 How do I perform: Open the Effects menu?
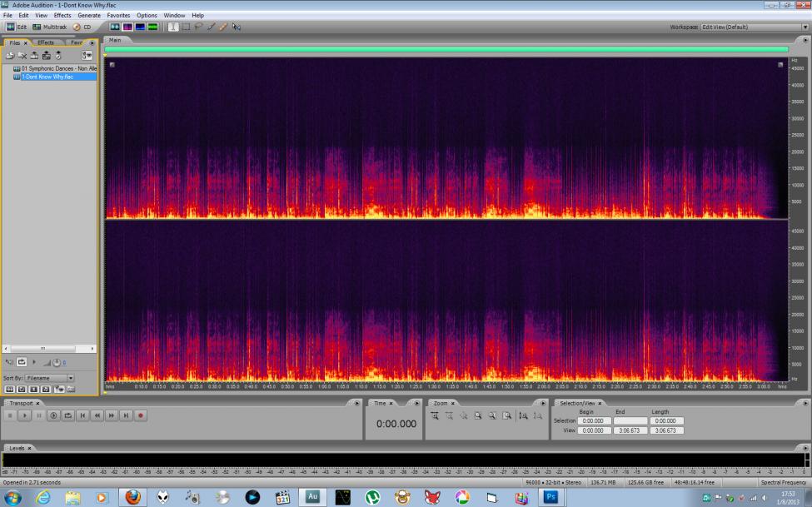(62, 15)
